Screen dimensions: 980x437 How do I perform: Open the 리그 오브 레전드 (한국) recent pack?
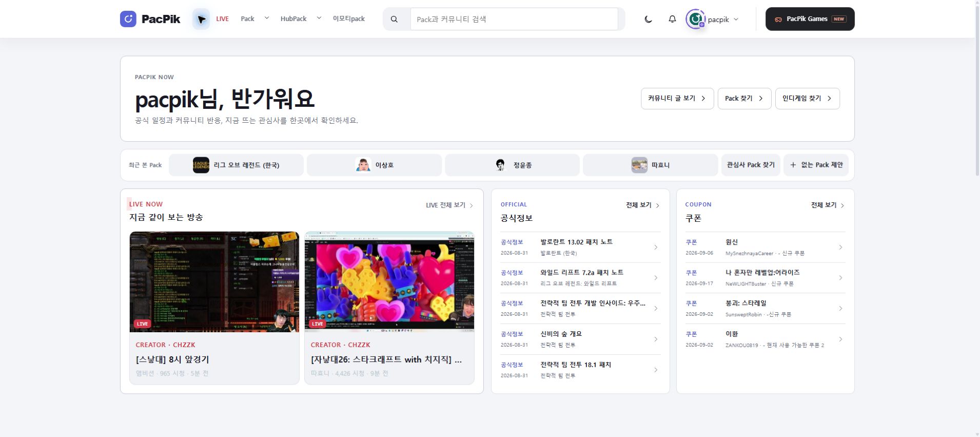(x=236, y=165)
